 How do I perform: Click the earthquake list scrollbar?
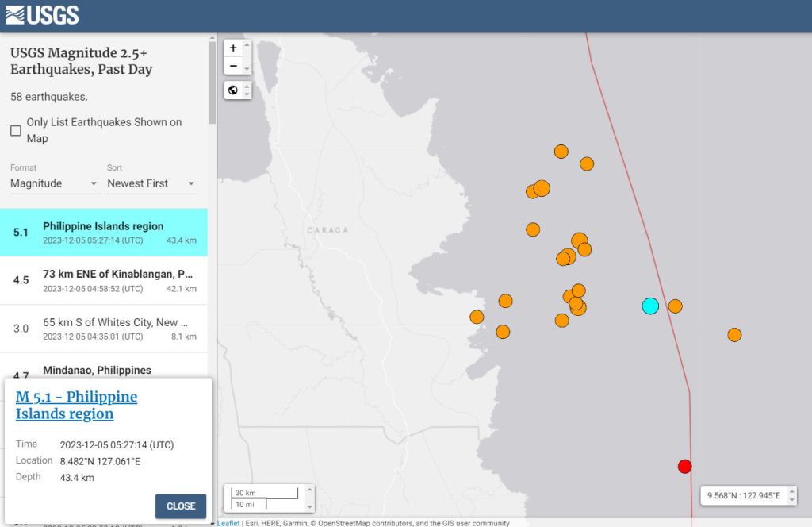(212, 79)
